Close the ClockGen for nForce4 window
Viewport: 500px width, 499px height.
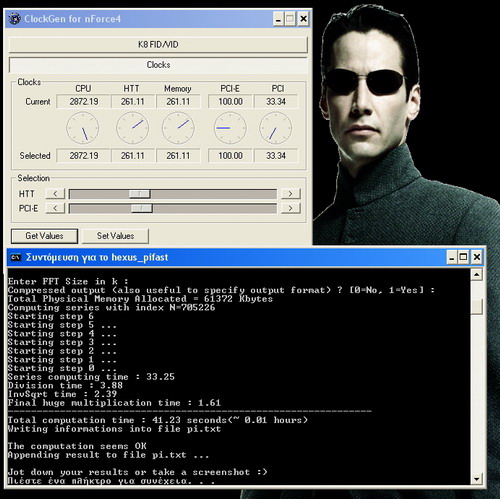[303, 19]
